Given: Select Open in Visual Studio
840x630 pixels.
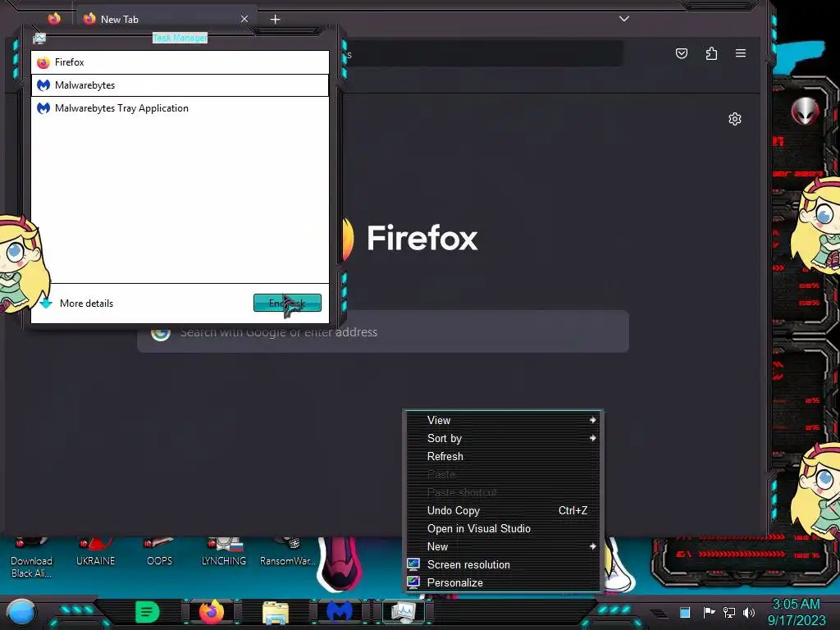Looking at the screenshot, I should tap(504, 529).
